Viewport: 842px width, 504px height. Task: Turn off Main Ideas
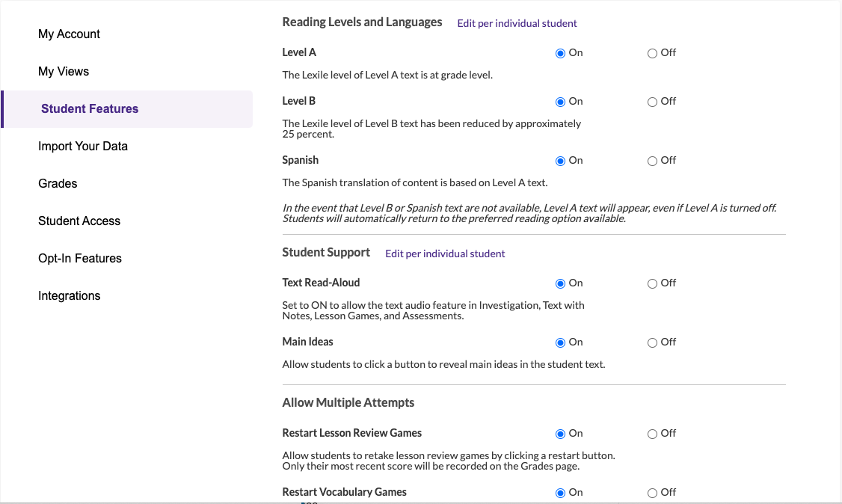coord(652,342)
